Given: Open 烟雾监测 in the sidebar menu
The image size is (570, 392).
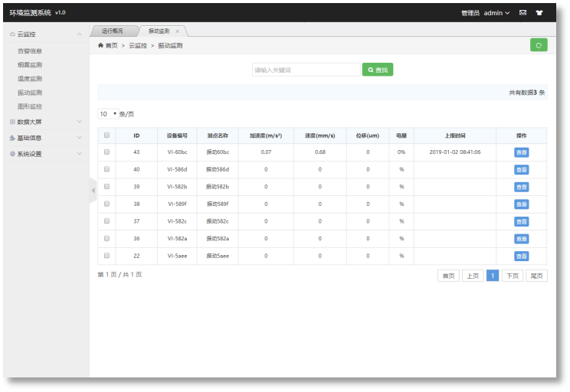Looking at the screenshot, I should (x=30, y=65).
